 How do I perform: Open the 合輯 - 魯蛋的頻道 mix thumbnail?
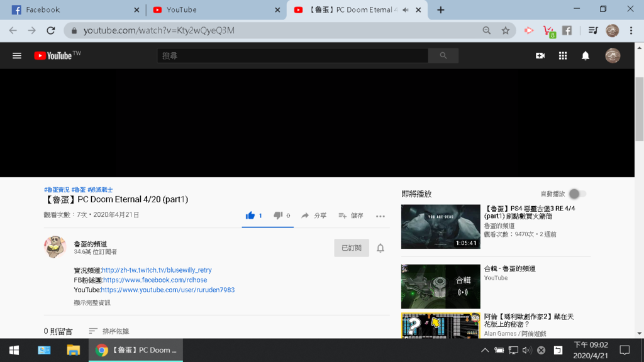coord(441,287)
